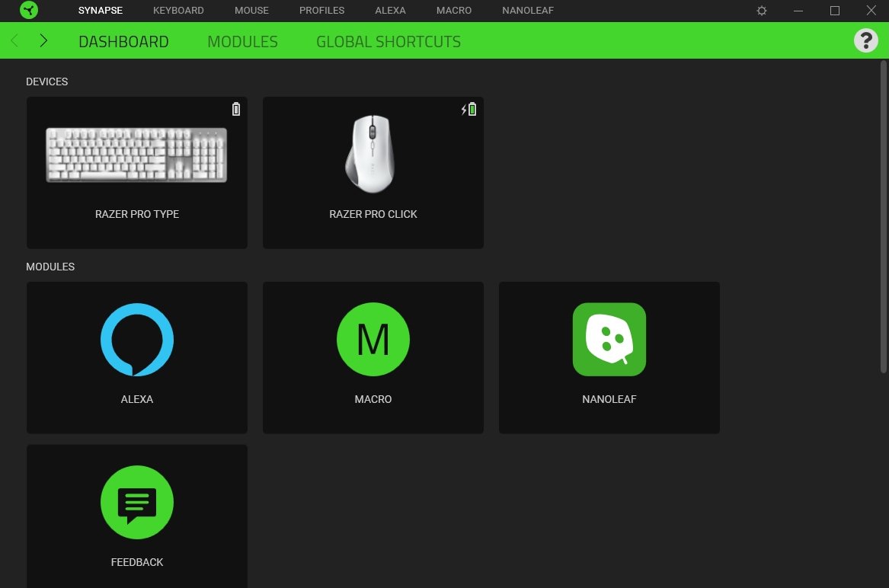Switch to the Alexa top tab
The image size is (889, 588).
390,10
